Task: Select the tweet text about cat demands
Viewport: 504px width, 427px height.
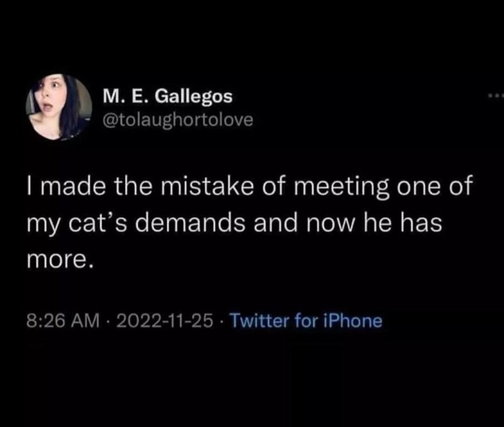Action: (x=246, y=219)
